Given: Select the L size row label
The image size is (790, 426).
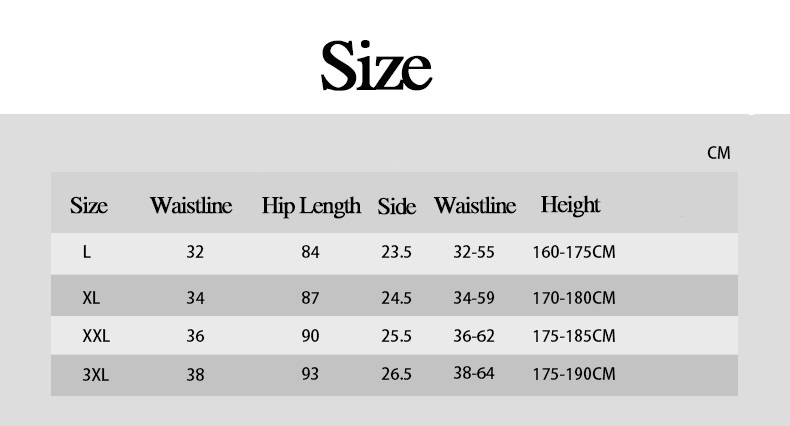Looking at the screenshot, I should (87, 253).
